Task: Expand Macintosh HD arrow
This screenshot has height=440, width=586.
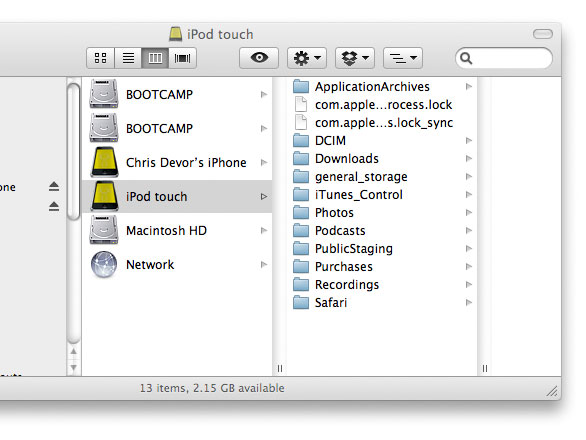Action: (264, 230)
